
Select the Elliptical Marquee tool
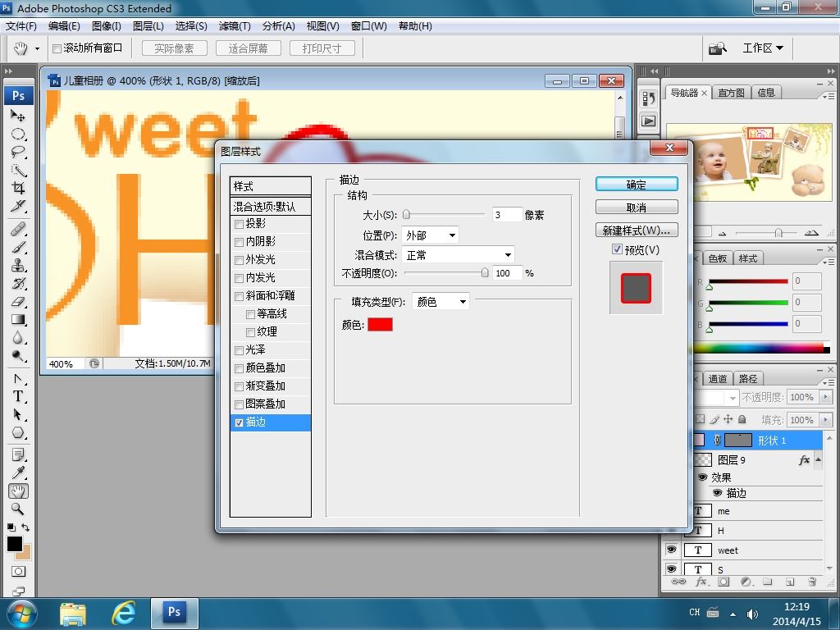tap(18, 134)
